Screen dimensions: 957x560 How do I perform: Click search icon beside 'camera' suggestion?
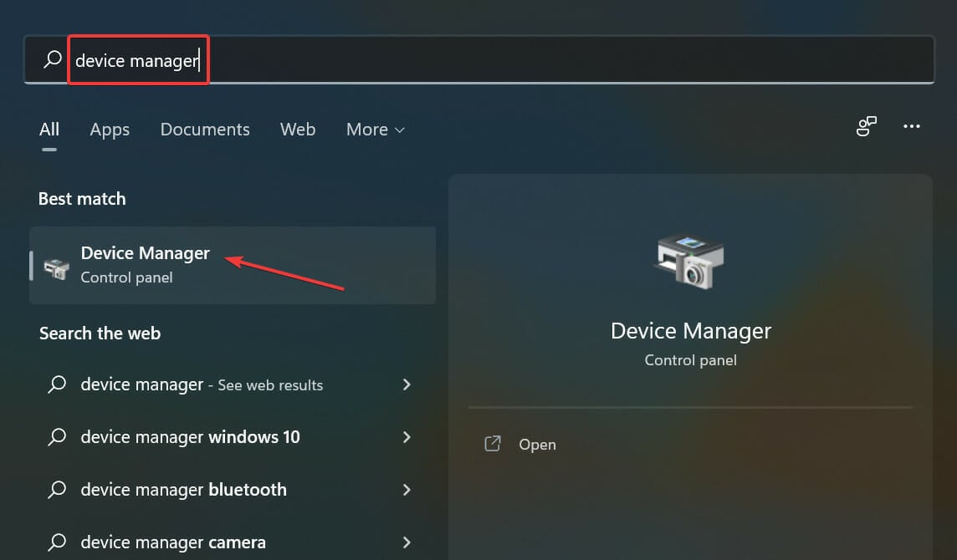pyautogui.click(x=57, y=542)
